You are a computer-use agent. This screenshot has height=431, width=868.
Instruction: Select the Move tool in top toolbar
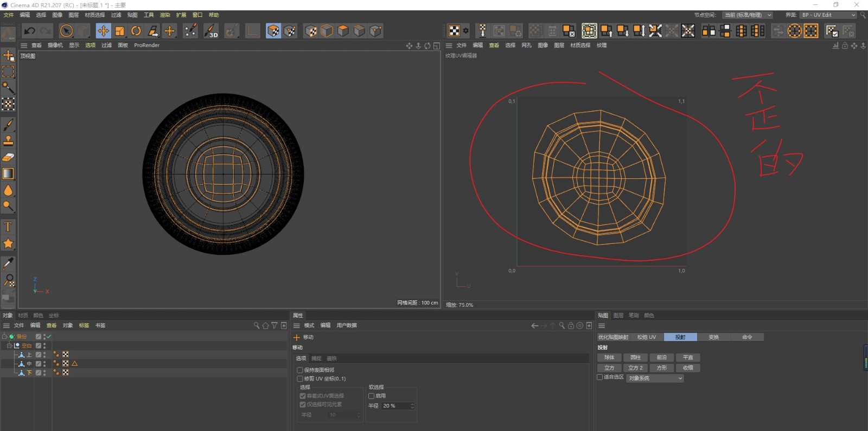103,31
